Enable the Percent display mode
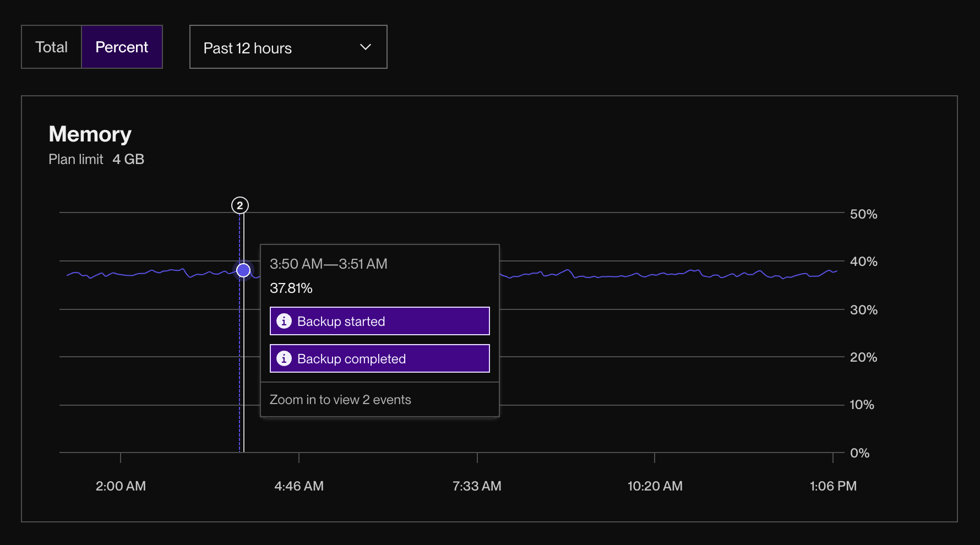Viewport: 980px width, 545px height. (x=122, y=47)
